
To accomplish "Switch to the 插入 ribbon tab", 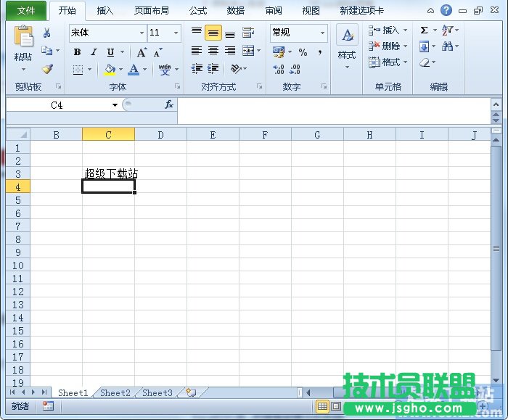I will [x=105, y=11].
